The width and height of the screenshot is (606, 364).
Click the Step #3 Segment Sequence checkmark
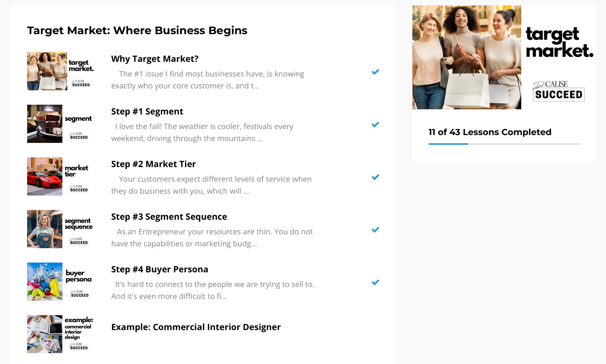[x=375, y=230]
